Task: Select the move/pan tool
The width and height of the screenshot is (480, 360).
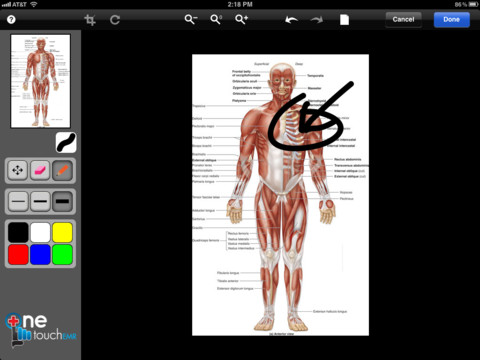Action: [x=18, y=170]
